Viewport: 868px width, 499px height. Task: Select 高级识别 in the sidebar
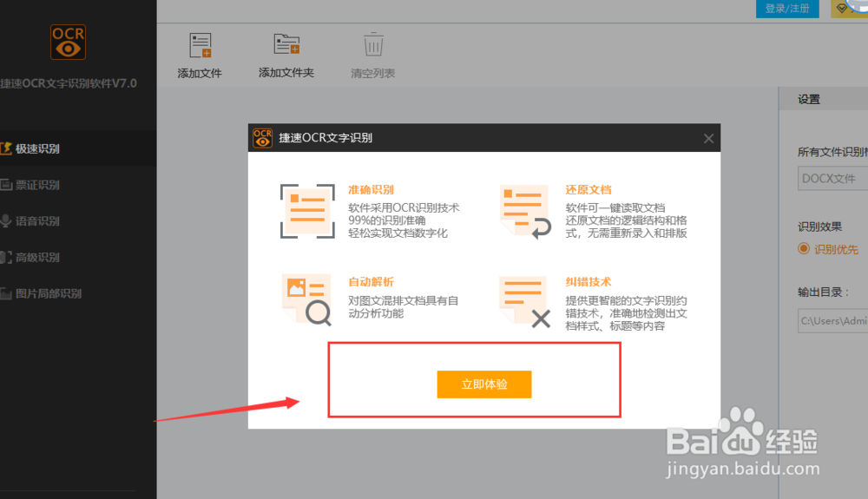(x=78, y=257)
